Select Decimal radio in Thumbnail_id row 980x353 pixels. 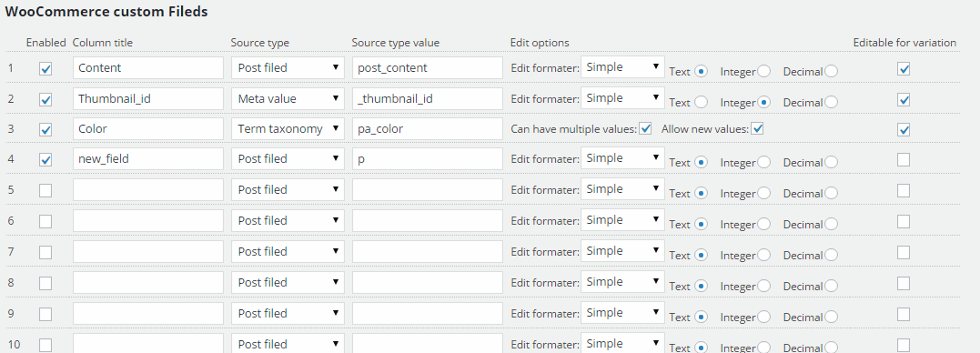tap(832, 102)
